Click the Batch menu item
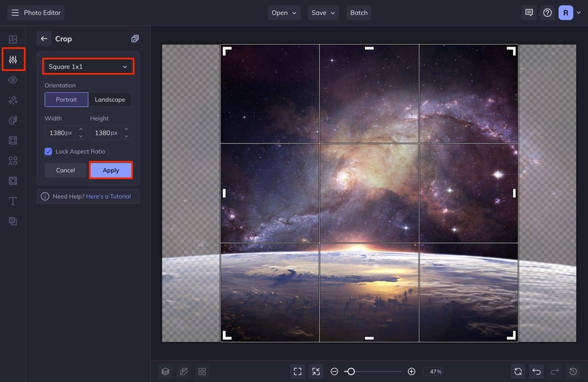This screenshot has width=588, height=382. point(359,12)
